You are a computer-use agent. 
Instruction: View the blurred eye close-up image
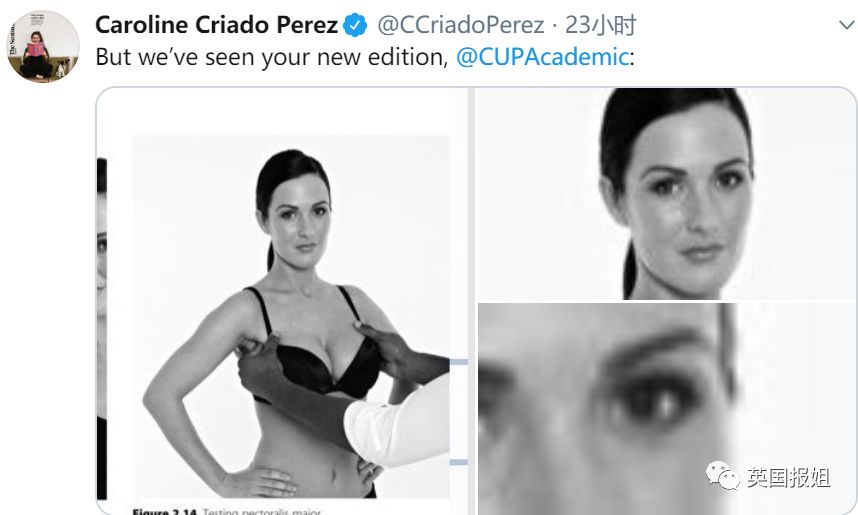[x=666, y=409]
